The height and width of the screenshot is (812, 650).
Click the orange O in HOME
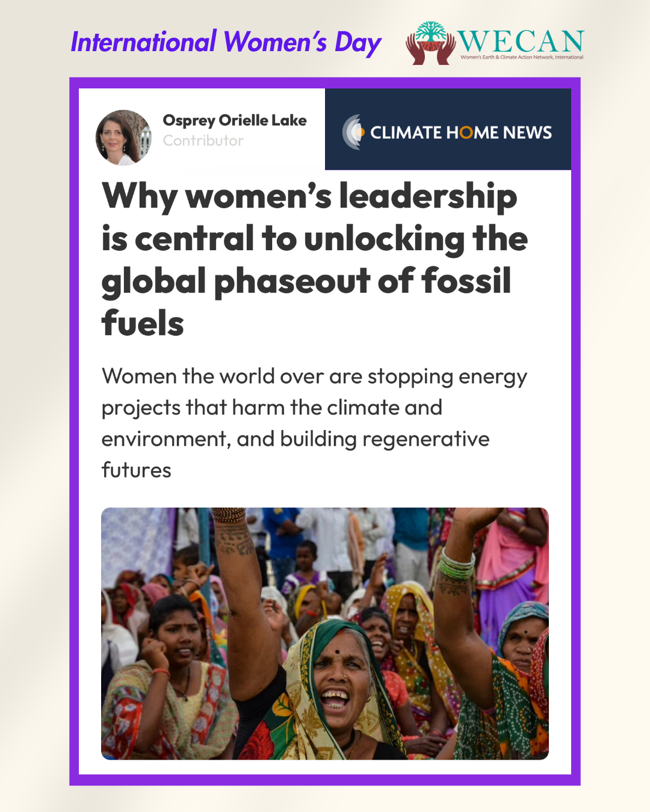point(466,132)
